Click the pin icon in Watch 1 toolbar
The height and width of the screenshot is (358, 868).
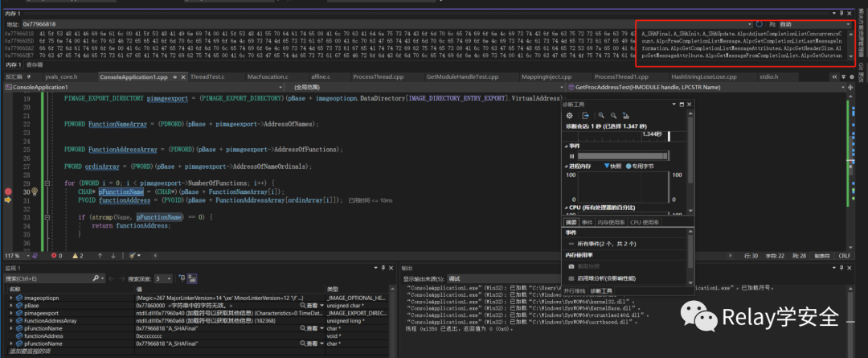coord(183,278)
